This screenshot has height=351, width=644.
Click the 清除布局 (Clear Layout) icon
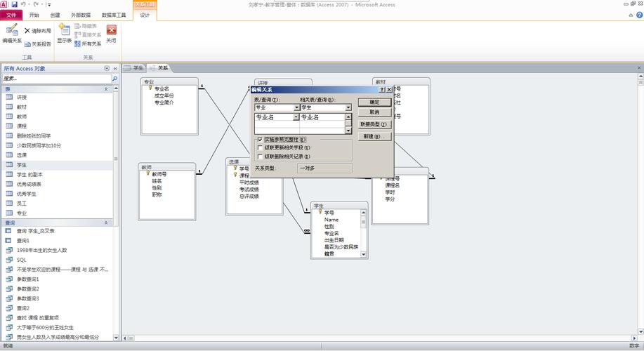(x=37, y=31)
